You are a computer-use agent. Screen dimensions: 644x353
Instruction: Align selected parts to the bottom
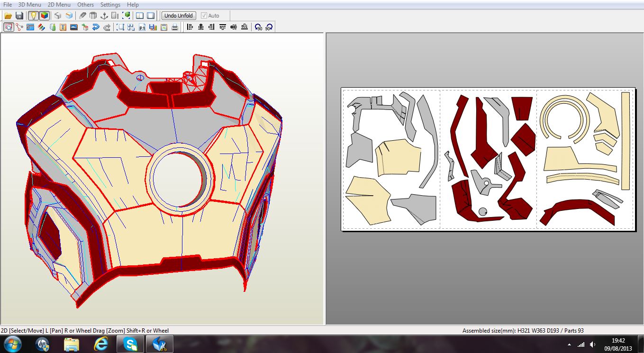245,27
